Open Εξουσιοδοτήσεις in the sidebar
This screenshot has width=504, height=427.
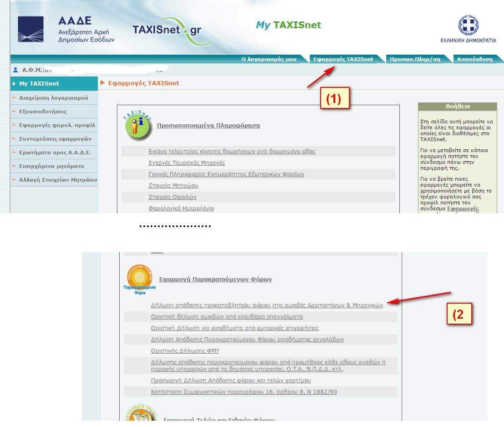tap(54, 112)
